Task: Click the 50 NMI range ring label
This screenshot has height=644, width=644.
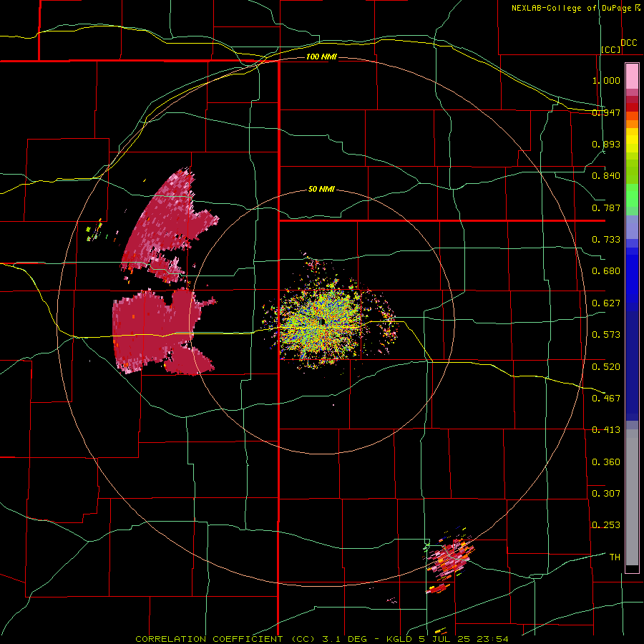Action: click(321, 190)
